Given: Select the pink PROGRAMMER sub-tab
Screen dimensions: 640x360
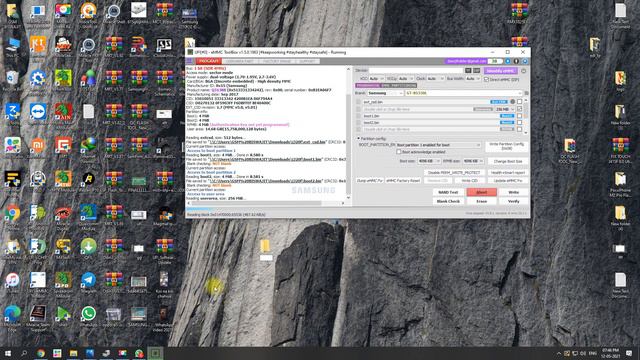Looking at the screenshot, I should click(367, 86).
